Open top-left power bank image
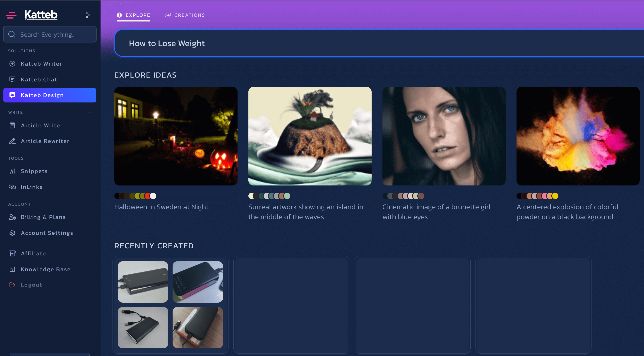The width and height of the screenshot is (644, 356). point(143,282)
